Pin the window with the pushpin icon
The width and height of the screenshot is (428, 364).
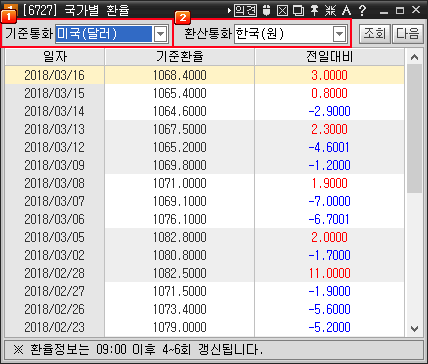pyautogui.click(x=314, y=10)
